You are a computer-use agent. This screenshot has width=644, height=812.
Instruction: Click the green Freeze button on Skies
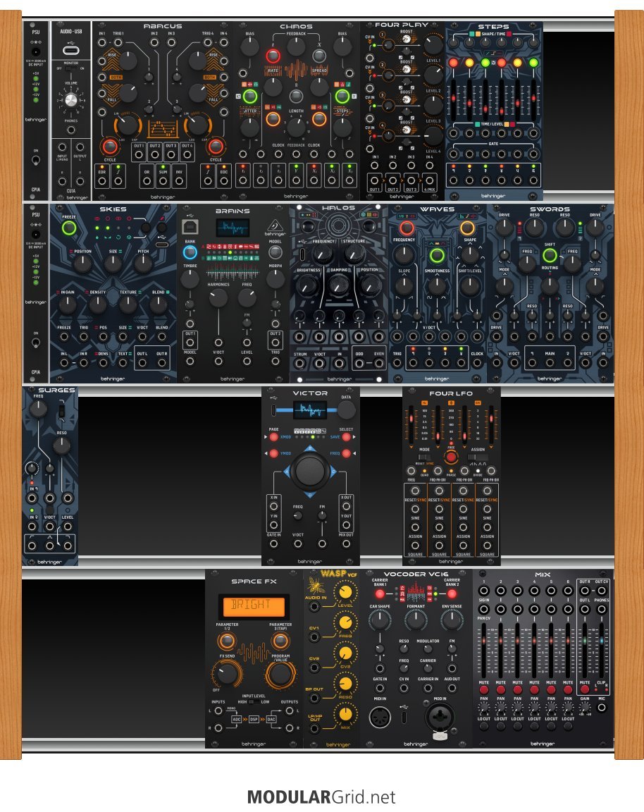tap(69, 228)
